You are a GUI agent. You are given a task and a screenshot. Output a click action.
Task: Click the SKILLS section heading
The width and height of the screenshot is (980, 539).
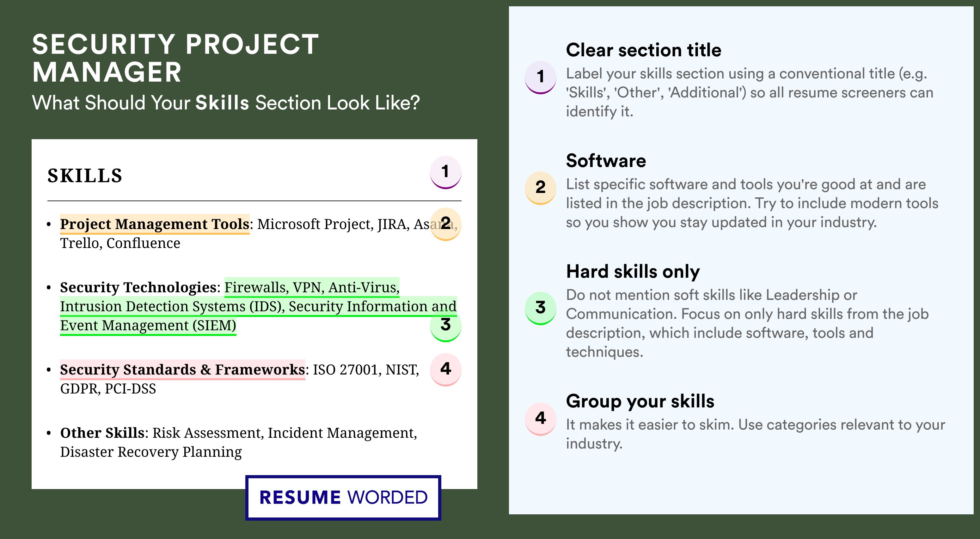pos(85,176)
